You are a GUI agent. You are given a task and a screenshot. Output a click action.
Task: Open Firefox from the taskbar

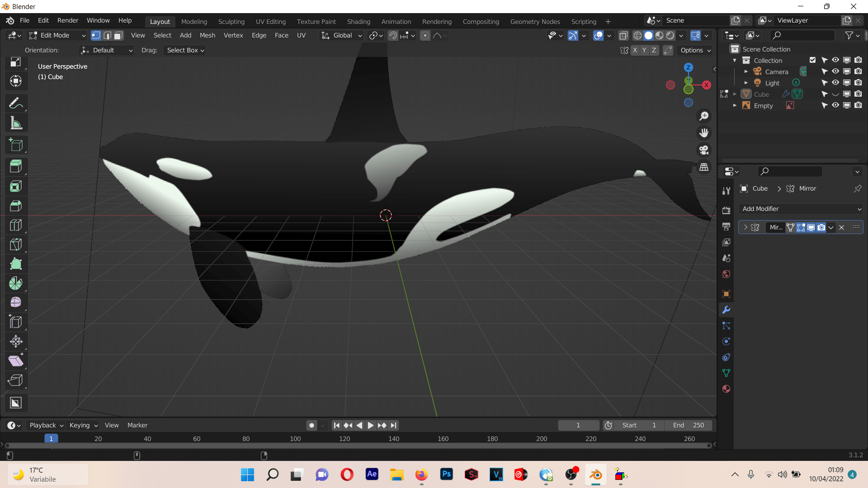click(421, 474)
